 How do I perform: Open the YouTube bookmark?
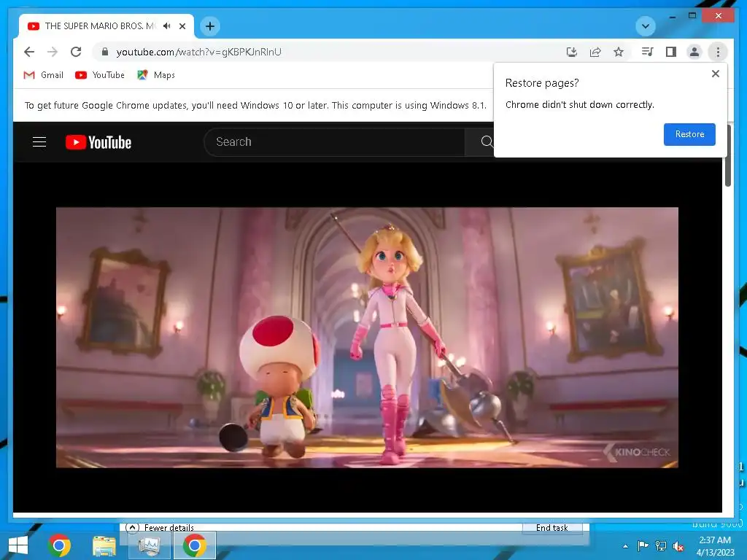[x=100, y=75]
